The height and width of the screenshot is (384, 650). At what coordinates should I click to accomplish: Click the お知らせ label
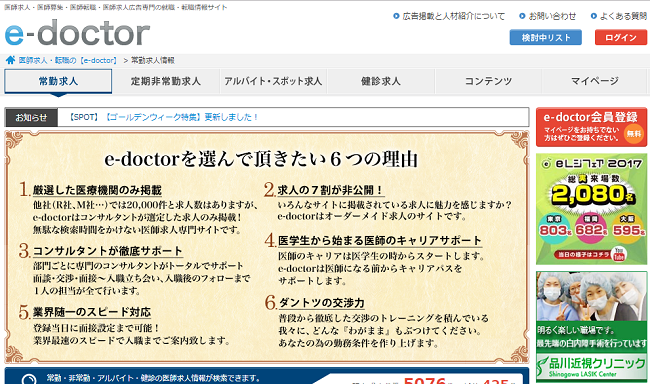tap(32, 117)
